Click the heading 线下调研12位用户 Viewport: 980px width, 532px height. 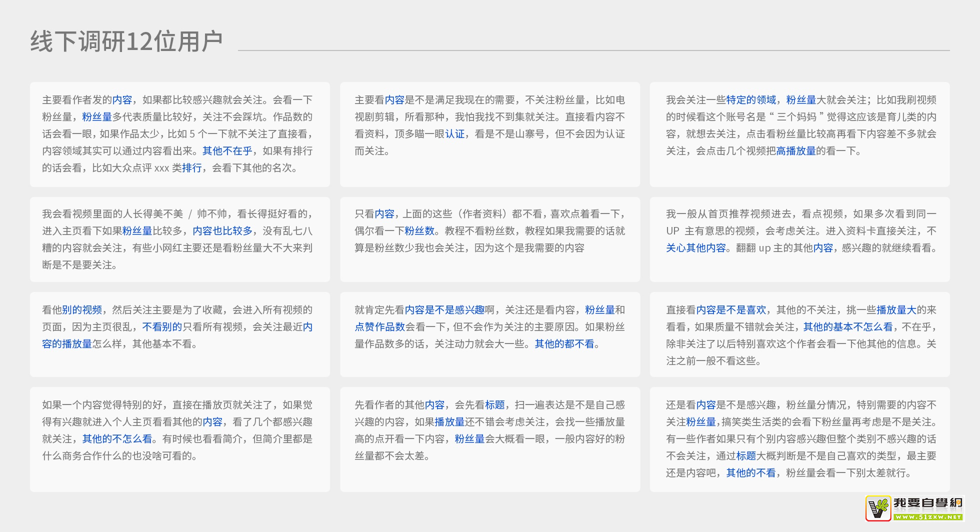[126, 41]
